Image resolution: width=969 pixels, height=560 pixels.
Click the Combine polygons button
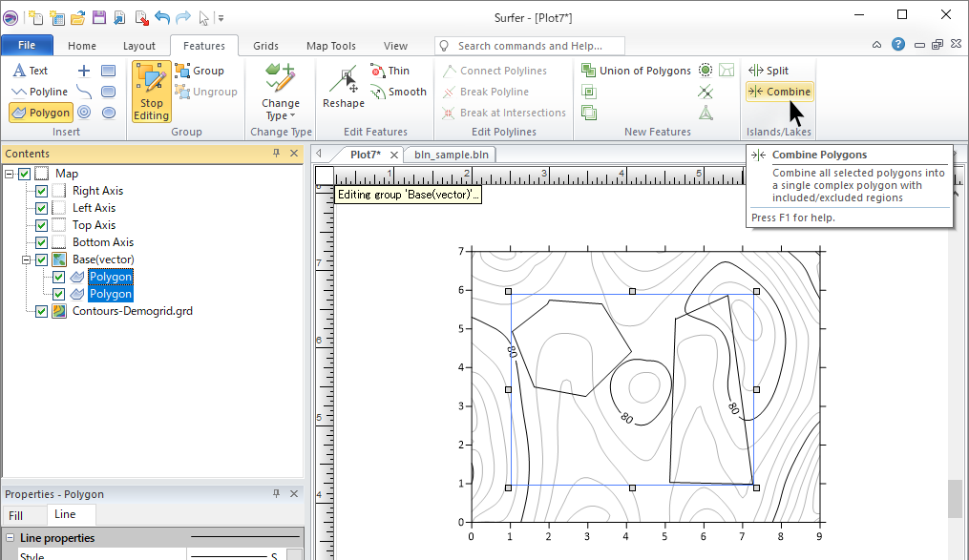point(779,92)
